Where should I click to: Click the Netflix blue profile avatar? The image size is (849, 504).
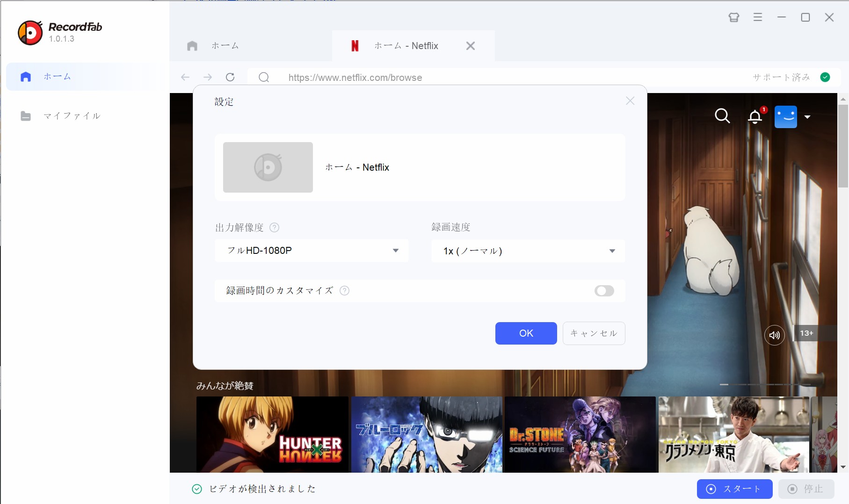[786, 117]
